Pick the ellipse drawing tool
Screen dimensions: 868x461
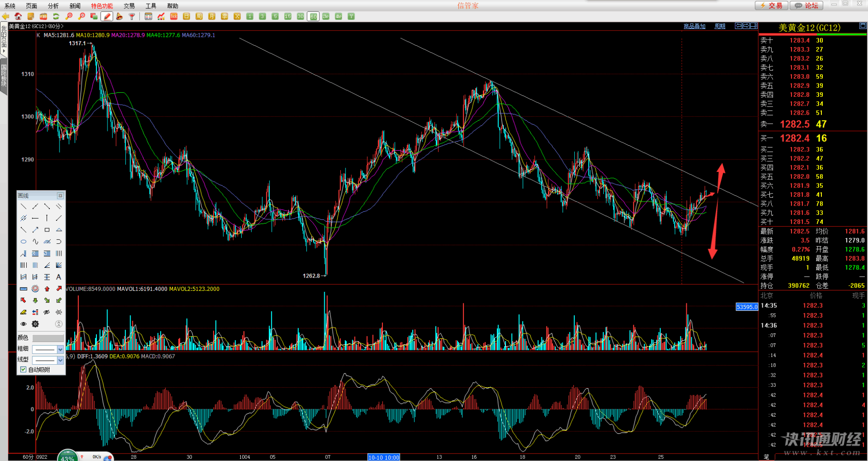coord(24,242)
